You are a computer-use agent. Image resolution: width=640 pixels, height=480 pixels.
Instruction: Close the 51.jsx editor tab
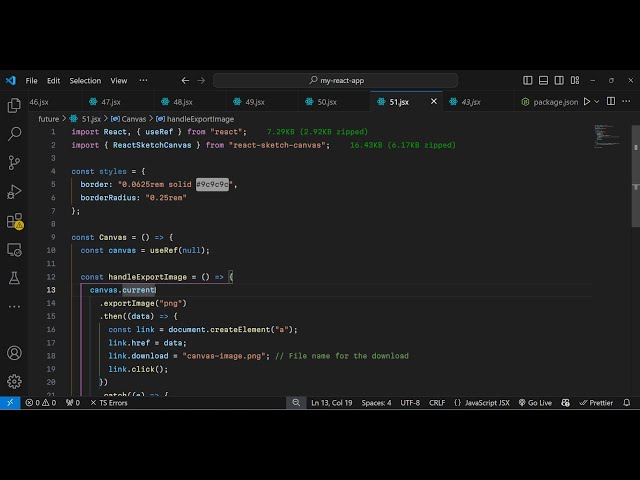[434, 101]
